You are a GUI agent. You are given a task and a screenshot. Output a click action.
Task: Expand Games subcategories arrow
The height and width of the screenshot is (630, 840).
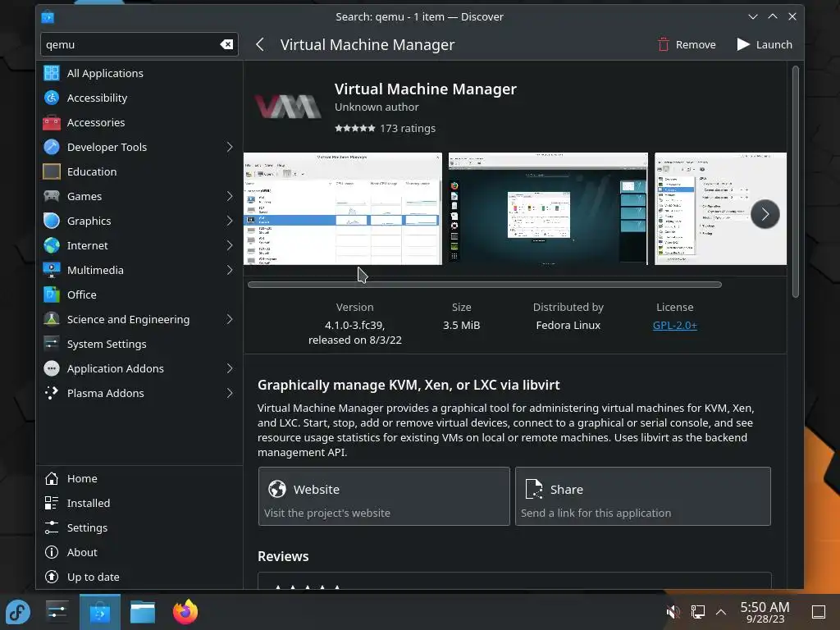[x=230, y=196]
